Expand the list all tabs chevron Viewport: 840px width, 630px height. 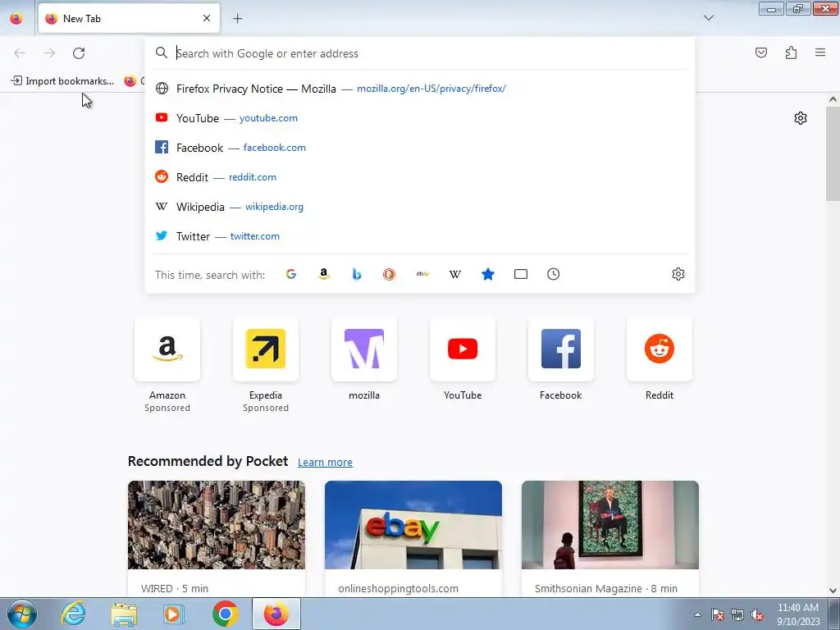point(709,18)
